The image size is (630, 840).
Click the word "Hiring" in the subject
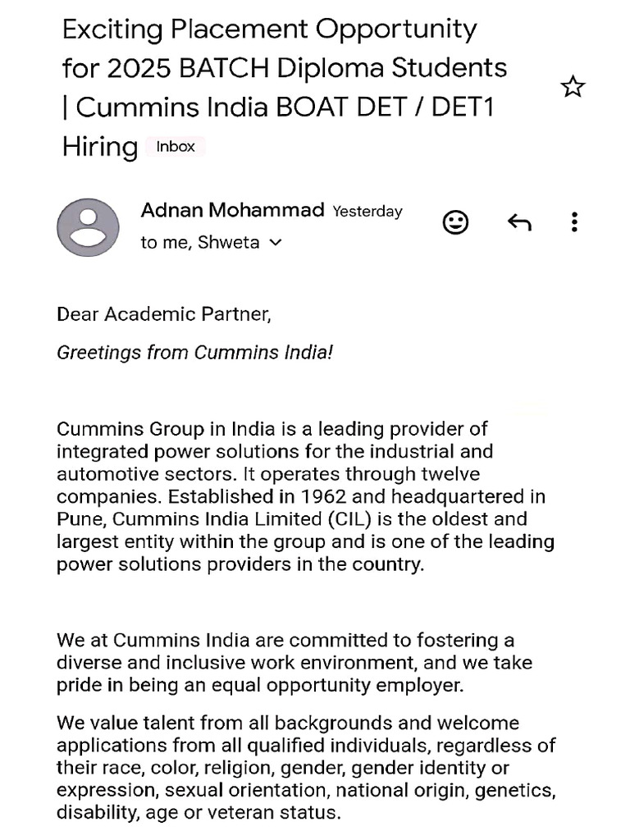pos(99,147)
